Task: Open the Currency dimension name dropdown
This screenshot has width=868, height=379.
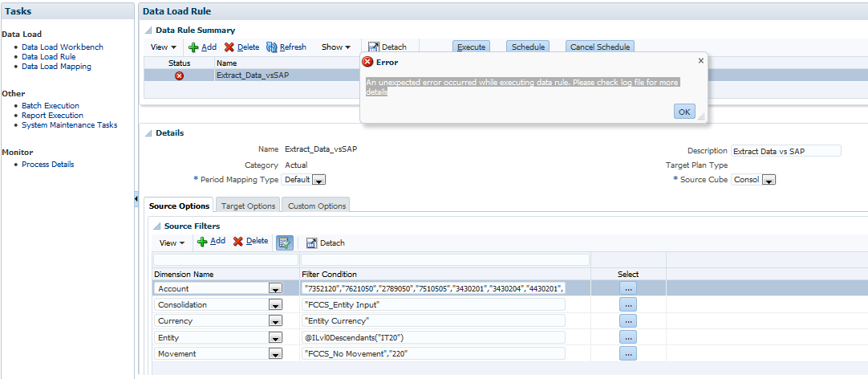Action: 275,321
